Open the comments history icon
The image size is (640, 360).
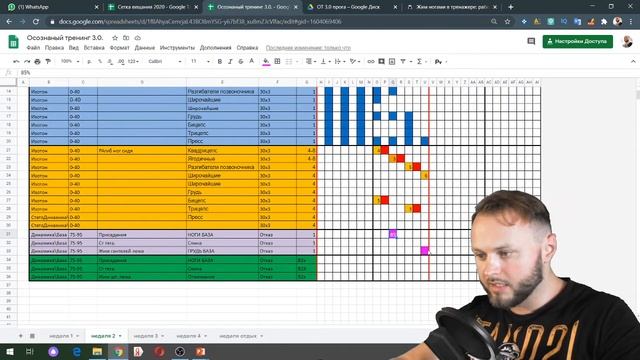click(531, 41)
